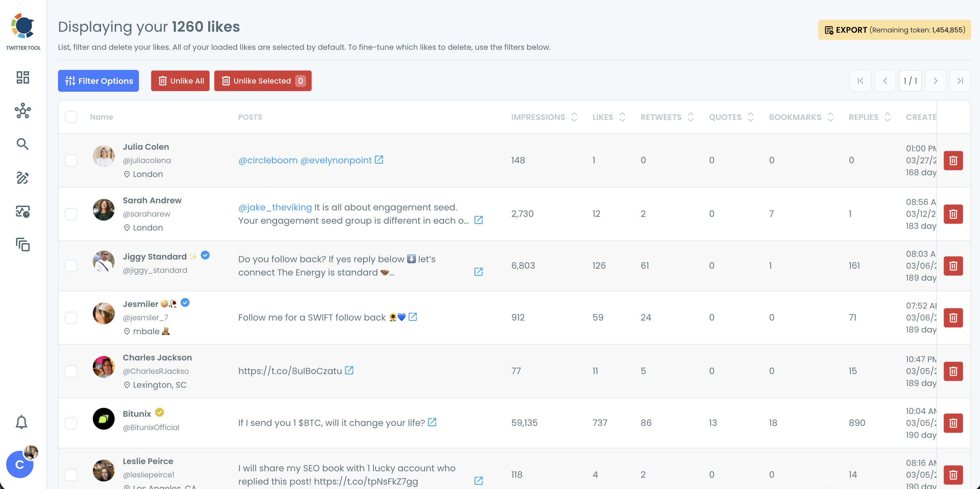
Task: Delete like on Sarah Andrew's post
Action: click(953, 214)
